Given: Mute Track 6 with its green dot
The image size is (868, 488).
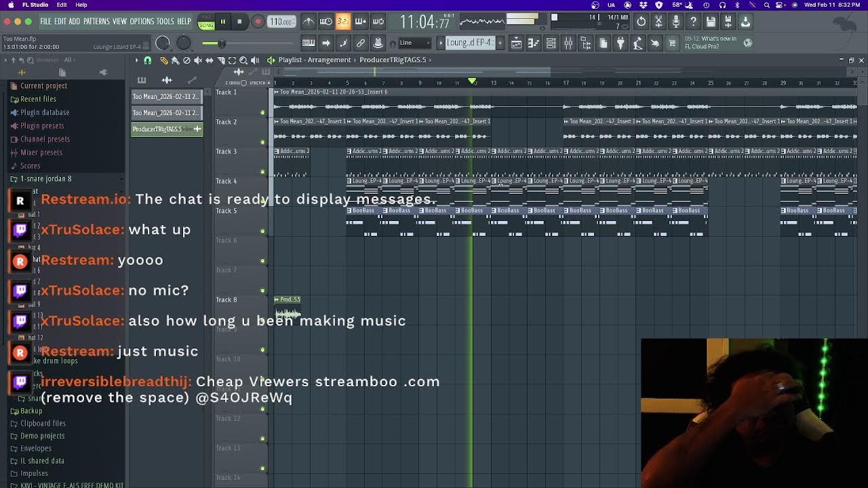Looking at the screenshot, I should (x=262, y=261).
